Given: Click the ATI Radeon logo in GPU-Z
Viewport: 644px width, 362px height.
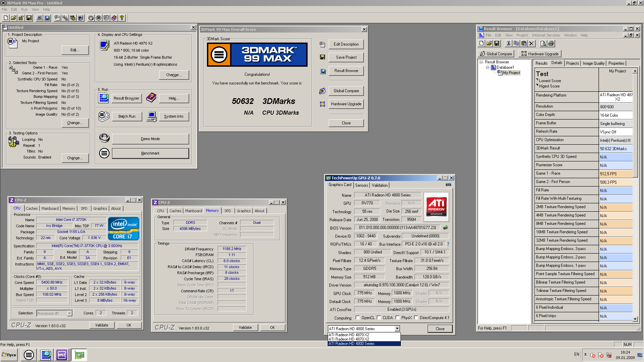Looking at the screenshot, I should tap(436, 206).
